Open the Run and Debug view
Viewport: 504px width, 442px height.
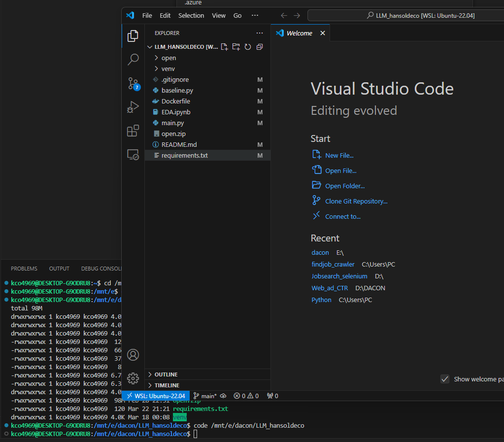[x=133, y=107]
